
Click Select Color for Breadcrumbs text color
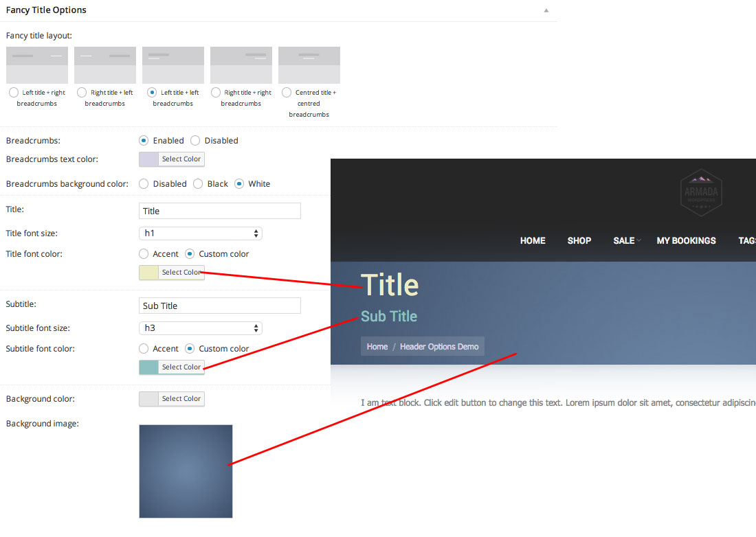181,159
